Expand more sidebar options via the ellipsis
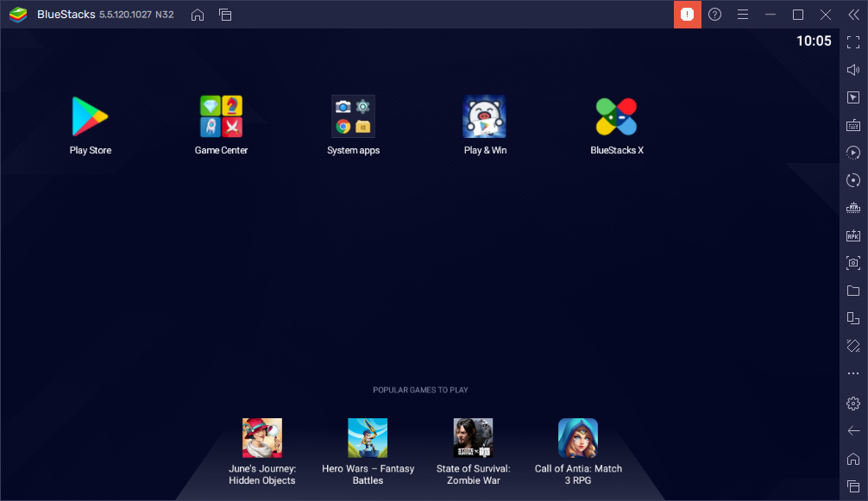This screenshot has height=501, width=868. click(852, 373)
